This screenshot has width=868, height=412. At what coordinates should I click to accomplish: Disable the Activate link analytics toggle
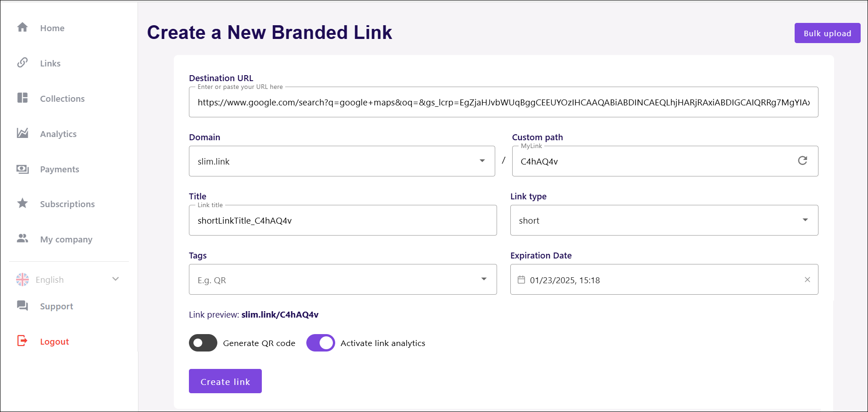click(x=321, y=343)
